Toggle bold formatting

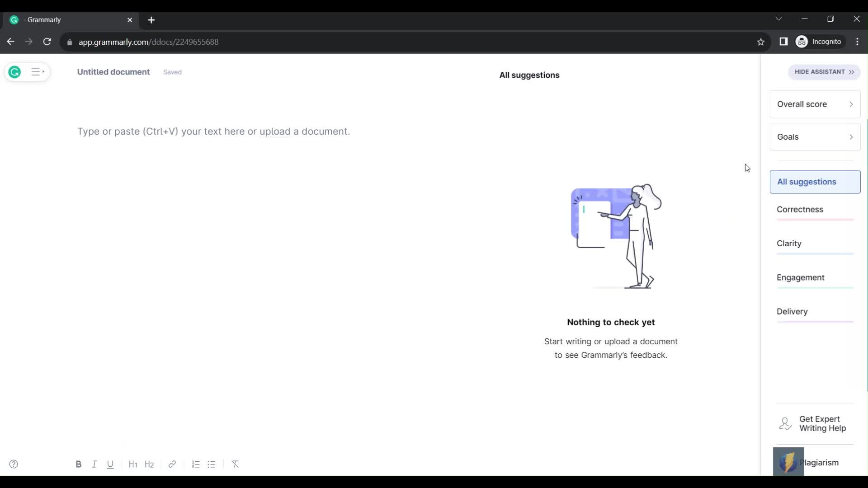click(x=78, y=464)
